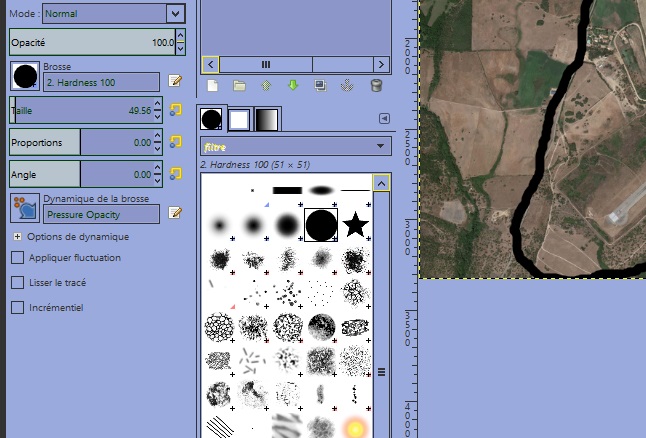Edit the Pressure Opacity dynamics
This screenshot has width=646, height=438.
(x=176, y=213)
